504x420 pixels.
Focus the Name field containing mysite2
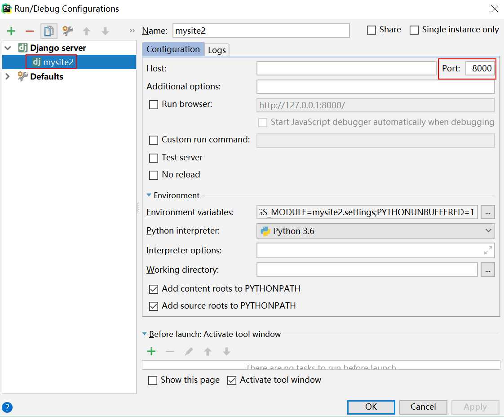click(x=261, y=31)
